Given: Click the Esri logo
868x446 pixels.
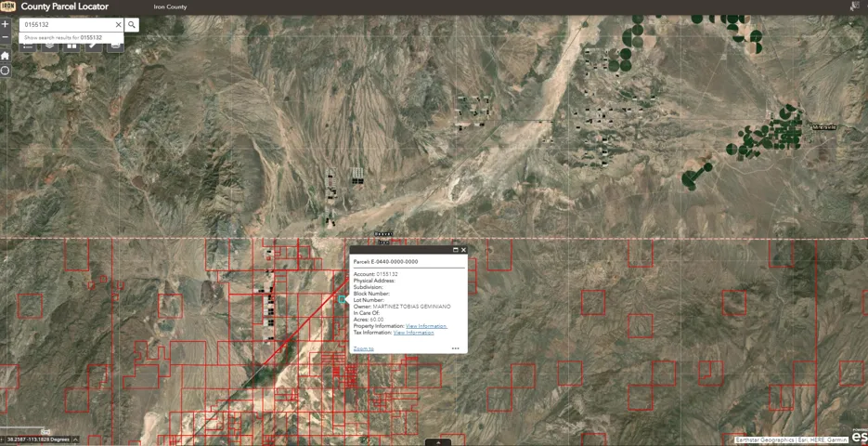Looking at the screenshot, I should click(859, 436).
